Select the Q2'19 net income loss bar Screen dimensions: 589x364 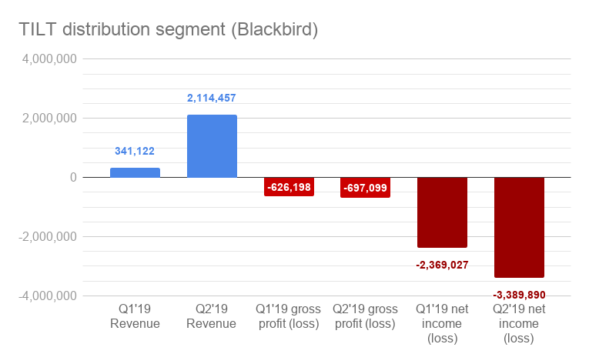click(x=519, y=227)
